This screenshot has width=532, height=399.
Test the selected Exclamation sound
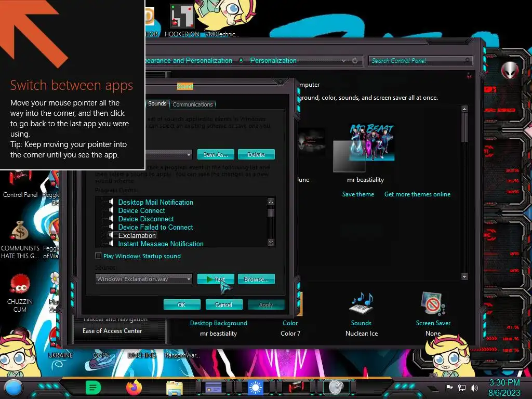click(x=216, y=279)
